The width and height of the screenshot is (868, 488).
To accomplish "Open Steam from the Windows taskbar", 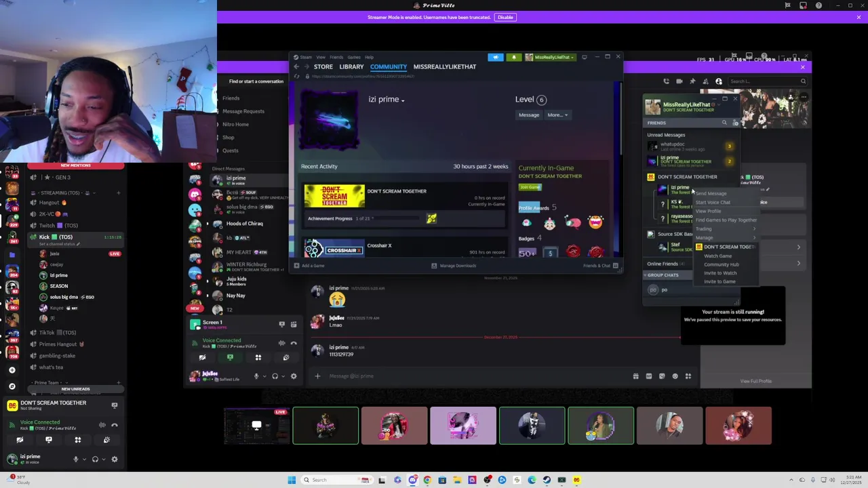I will [x=547, y=480].
